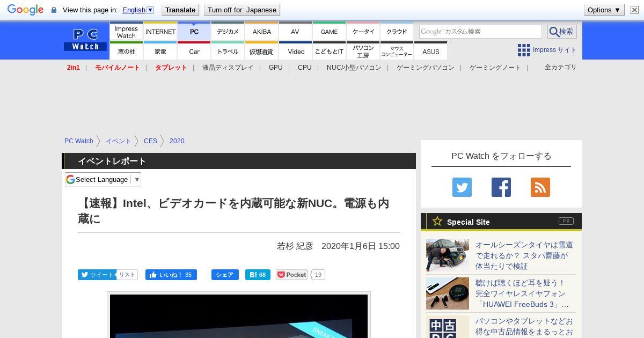The height and width of the screenshot is (338, 644).
Task: Close the Google Translate bar
Action: click(635, 10)
